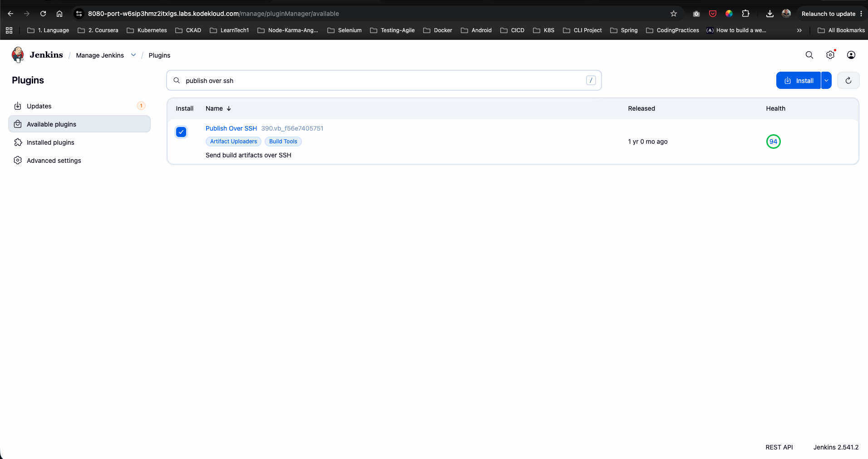868x459 pixels.
Task: Click the plugin health score 94 badge
Action: pos(773,142)
